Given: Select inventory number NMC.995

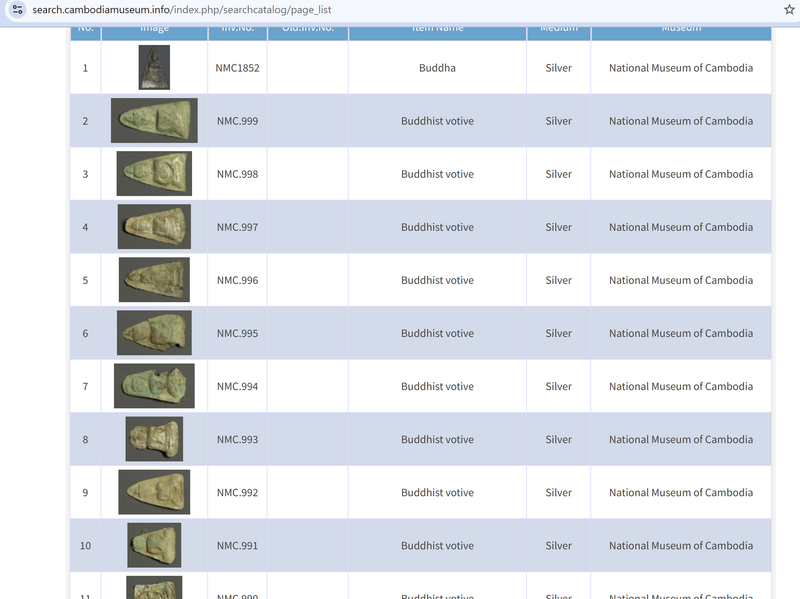Looking at the screenshot, I should pos(237,333).
